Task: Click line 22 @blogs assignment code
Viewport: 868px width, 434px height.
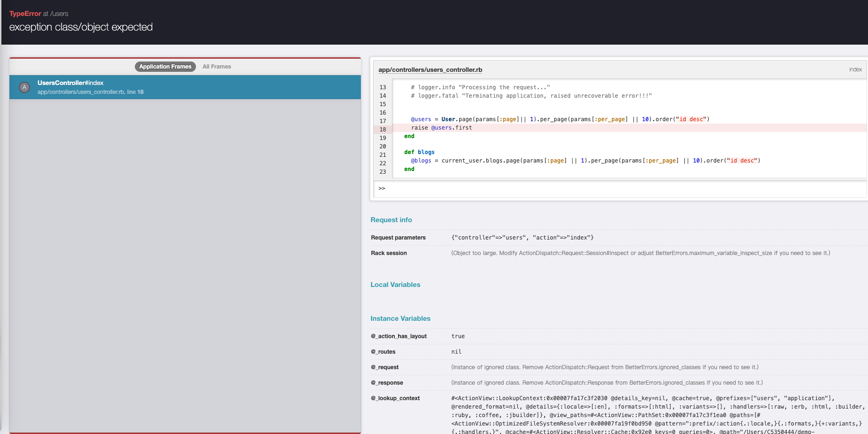Action: [x=586, y=161]
